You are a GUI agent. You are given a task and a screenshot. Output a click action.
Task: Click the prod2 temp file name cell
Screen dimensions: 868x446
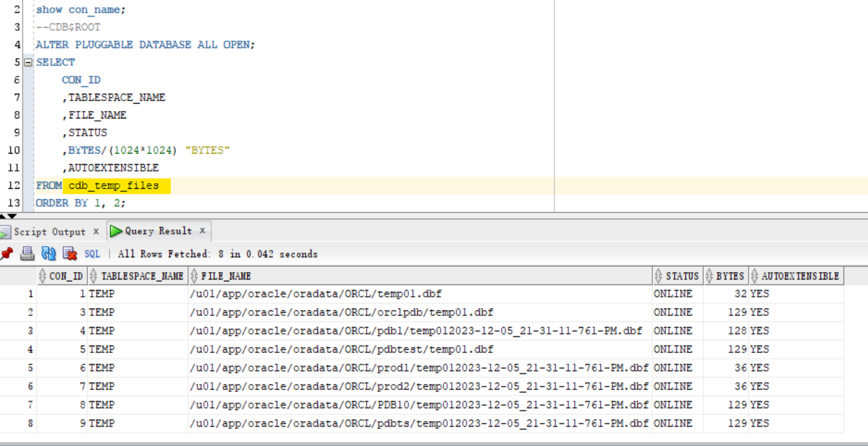[x=420, y=386]
